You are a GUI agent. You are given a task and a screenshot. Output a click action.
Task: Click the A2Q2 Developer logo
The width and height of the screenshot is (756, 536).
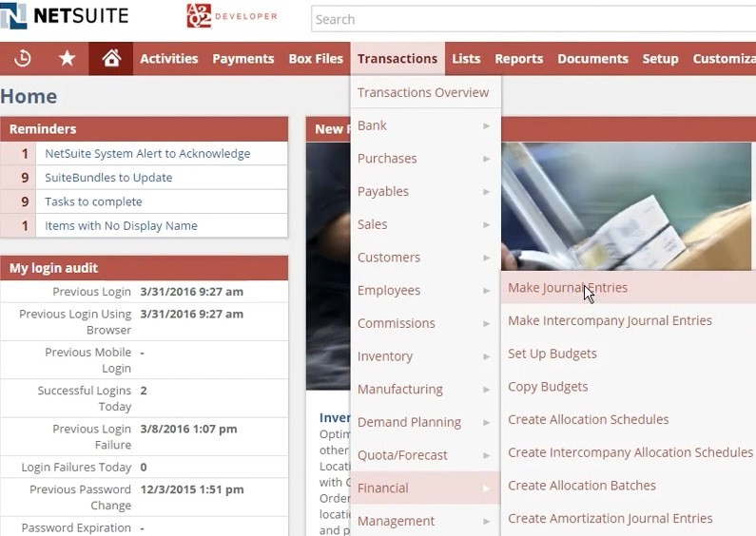coord(232,16)
